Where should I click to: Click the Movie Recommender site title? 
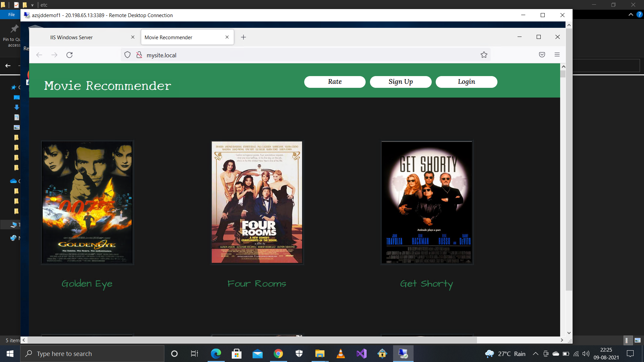[108, 86]
